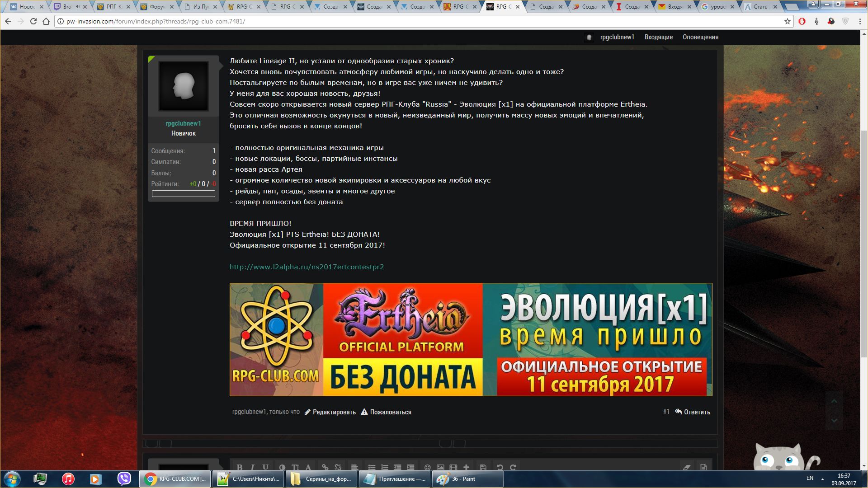Open media player icon on taskbar

pos(95,479)
